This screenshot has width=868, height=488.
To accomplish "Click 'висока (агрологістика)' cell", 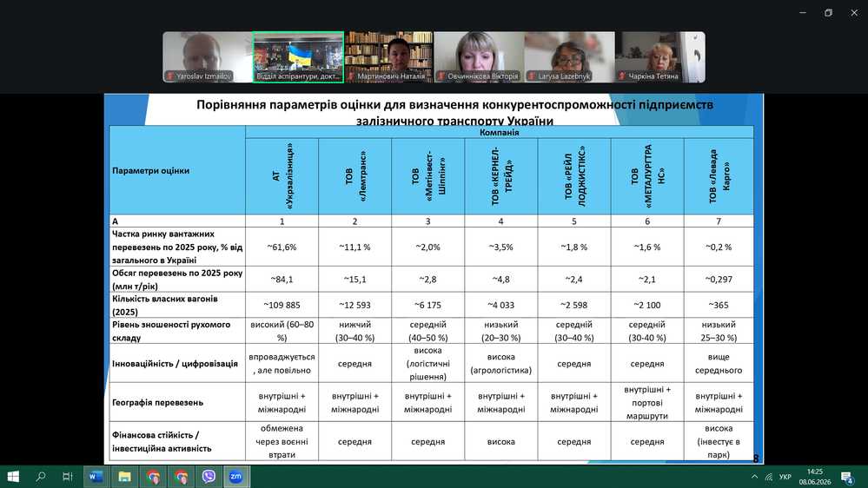I will [501, 364].
